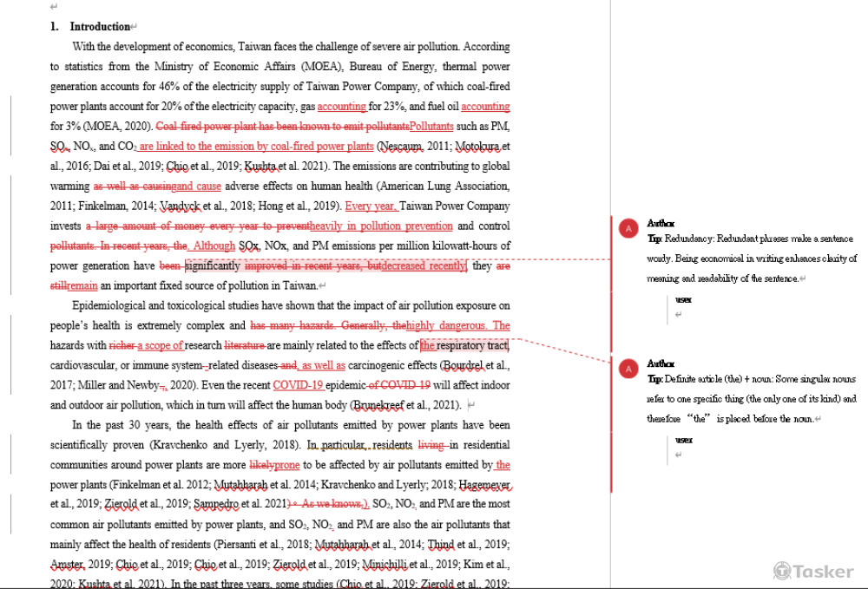Click the highlighted "decreased recently" tracked insertion
This screenshot has height=589, width=868.
point(424,266)
